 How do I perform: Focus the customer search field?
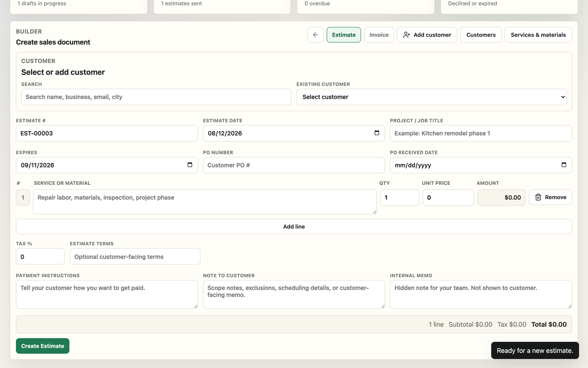156,97
